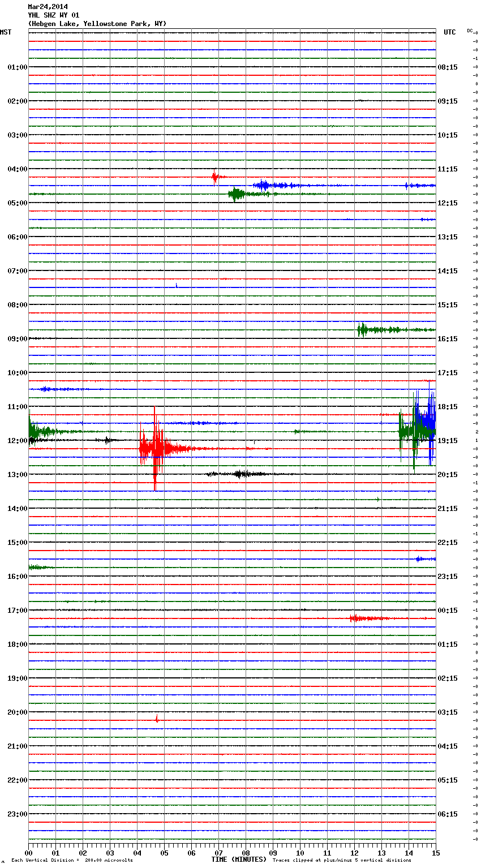Click the 13:00 MST row label
The height and width of the screenshot is (868, 481).
18,475
